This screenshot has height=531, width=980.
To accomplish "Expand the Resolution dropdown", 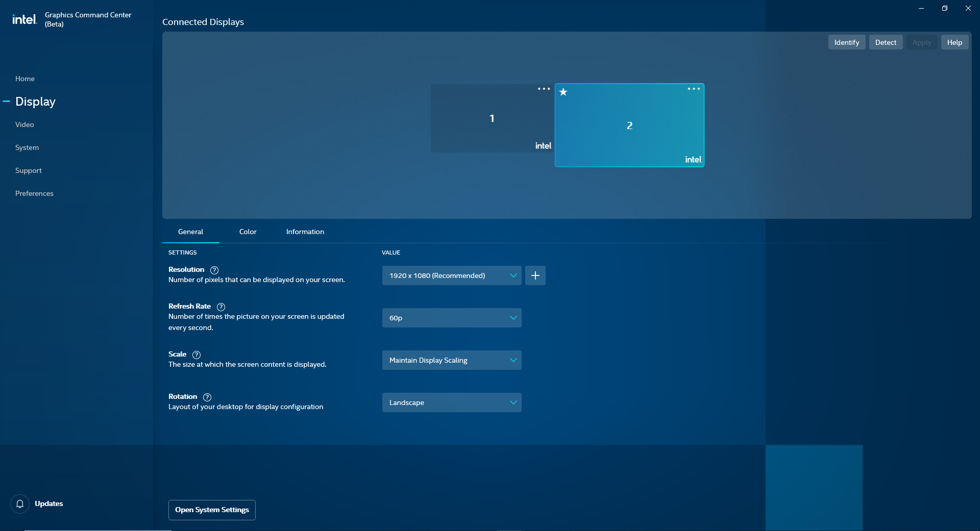I will tap(451, 275).
